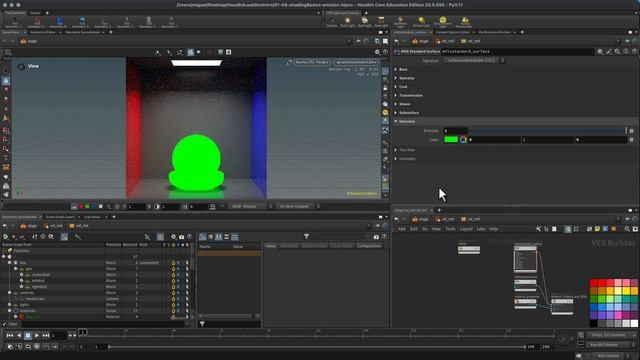Select the materials prim row
640x360 pixels.
click(96, 311)
